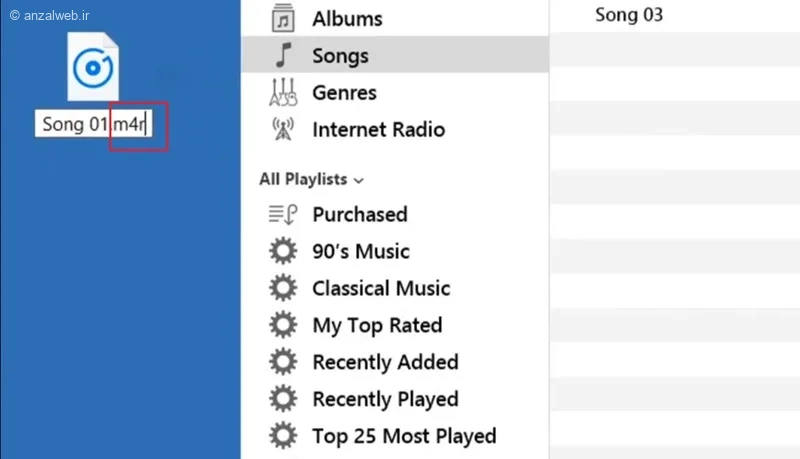Select the Song 01 file icon on desktop
The image size is (800, 459).
coord(93,66)
